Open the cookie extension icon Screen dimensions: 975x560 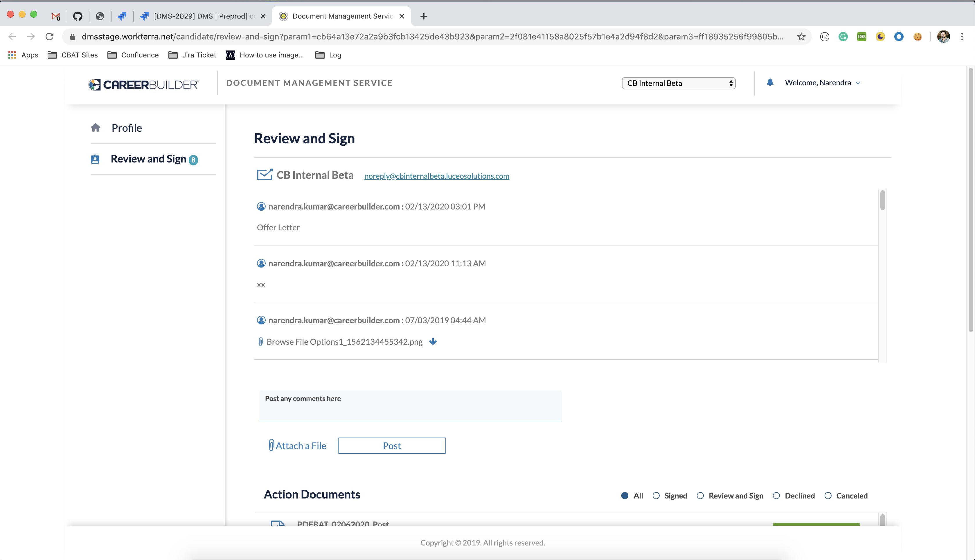(918, 37)
